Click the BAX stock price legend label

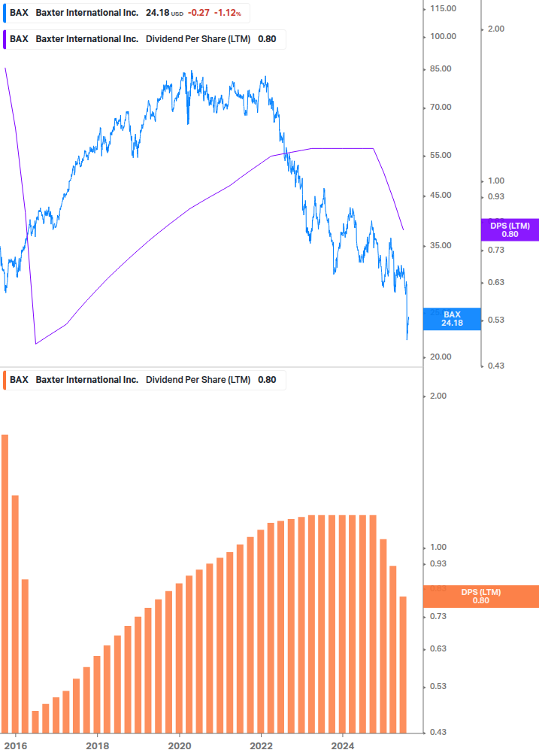[x=126, y=13]
